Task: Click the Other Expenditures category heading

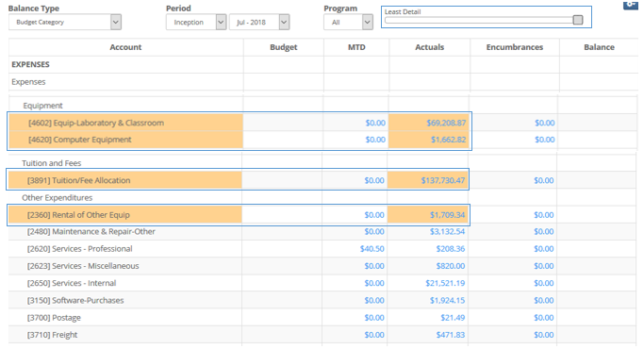Action: pos(58,198)
